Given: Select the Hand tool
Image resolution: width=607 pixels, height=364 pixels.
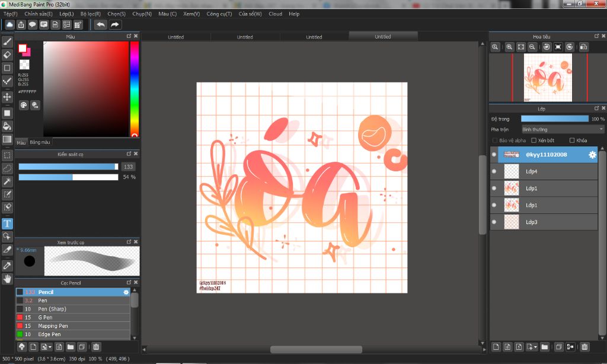Looking at the screenshot, I should click(7, 279).
